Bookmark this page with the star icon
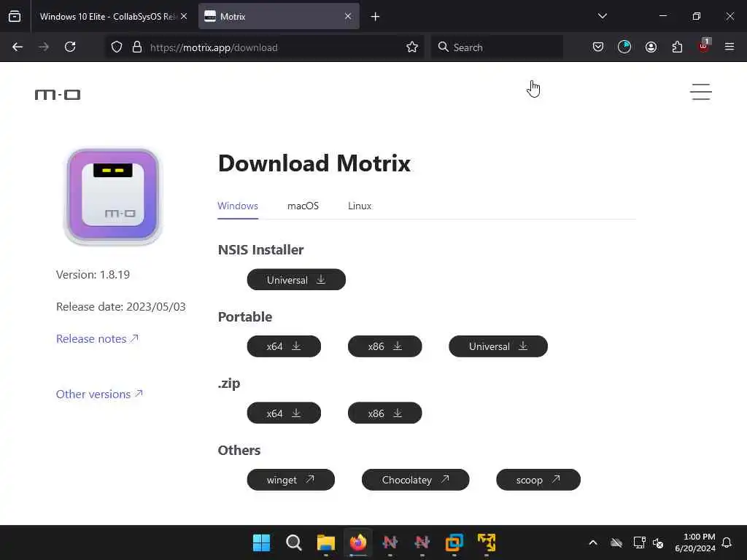 pyautogui.click(x=412, y=47)
